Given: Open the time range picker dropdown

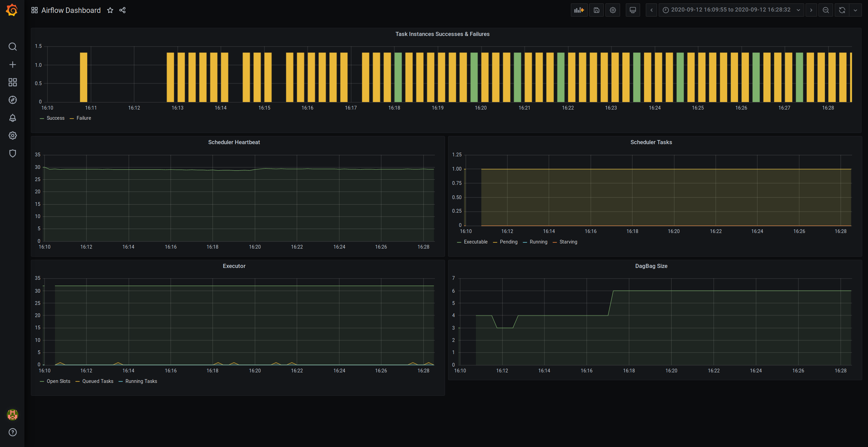Looking at the screenshot, I should pos(731,10).
